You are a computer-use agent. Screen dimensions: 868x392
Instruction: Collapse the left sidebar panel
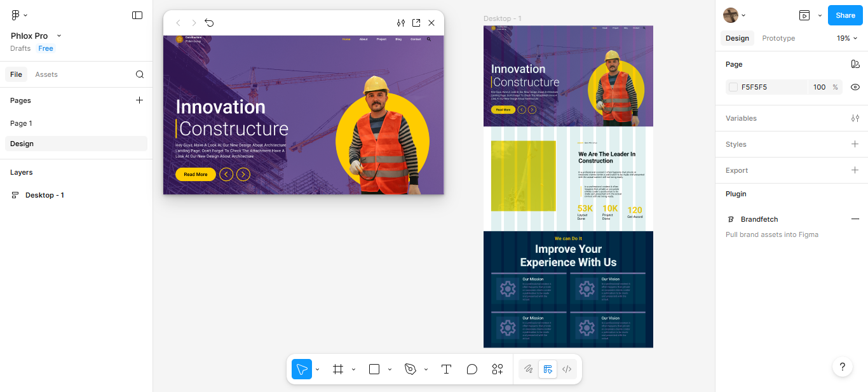click(x=137, y=15)
